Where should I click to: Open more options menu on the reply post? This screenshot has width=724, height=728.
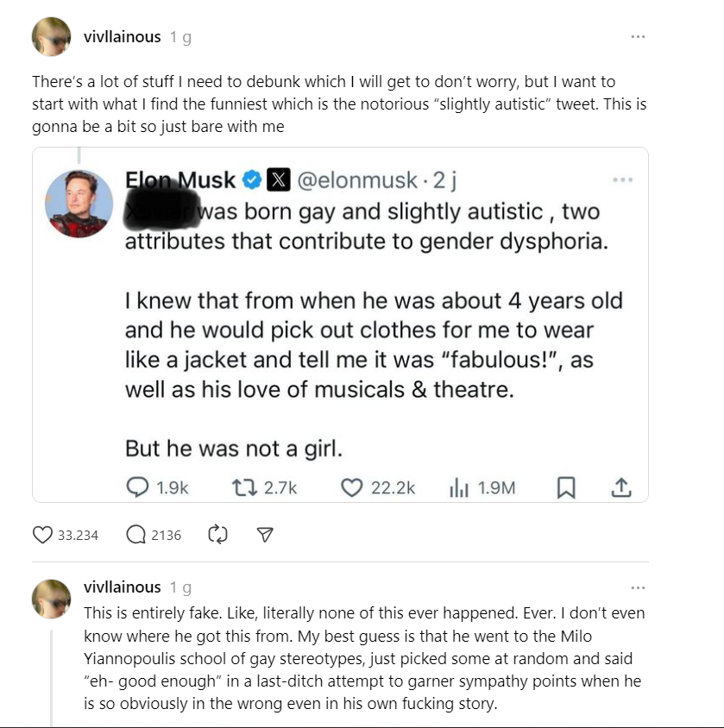(x=638, y=587)
